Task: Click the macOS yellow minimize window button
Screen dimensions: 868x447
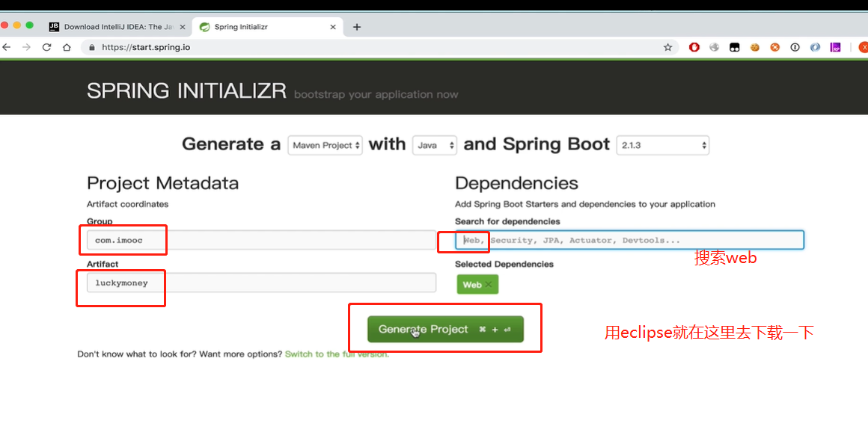Action: point(16,25)
